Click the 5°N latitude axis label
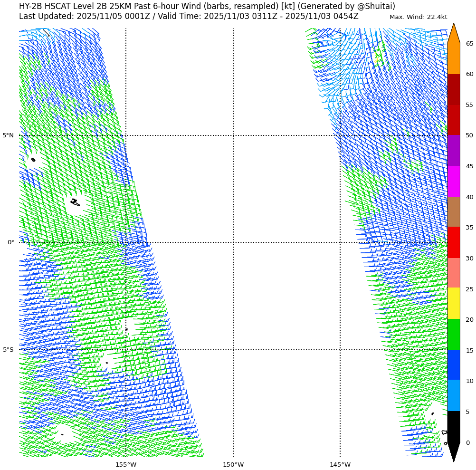The height and width of the screenshot is (470, 476). pyautogui.click(x=8, y=135)
